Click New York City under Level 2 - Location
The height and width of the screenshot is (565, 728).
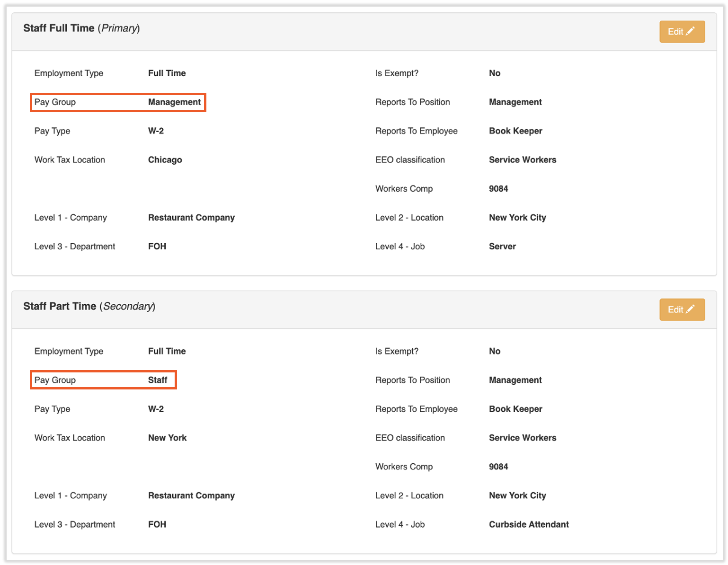coord(517,217)
